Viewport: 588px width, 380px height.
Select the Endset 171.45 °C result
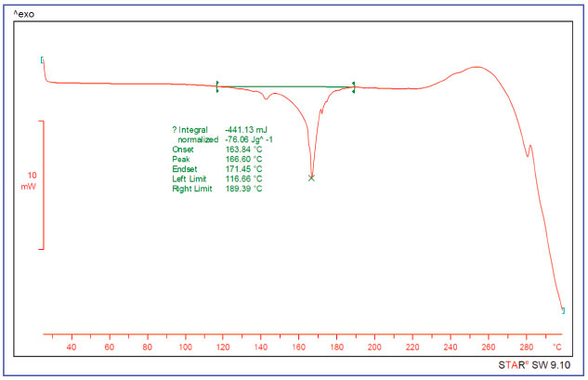(x=217, y=169)
